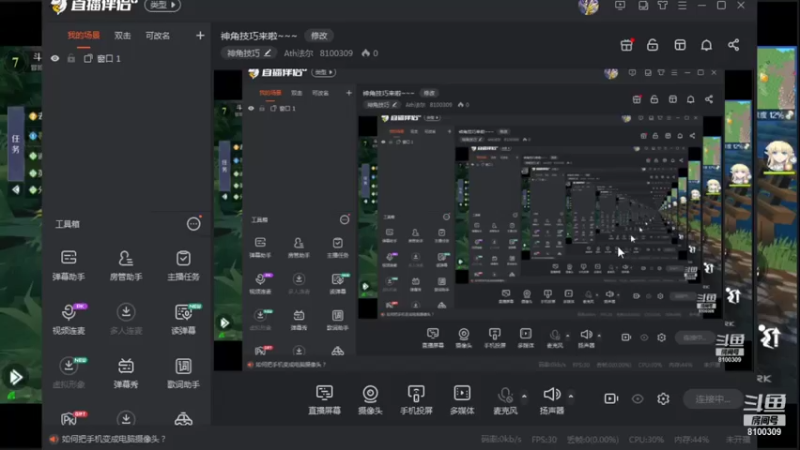This screenshot has width=800, height=450.
Task: Click the green play arrow button in the game
Action: 15,377
